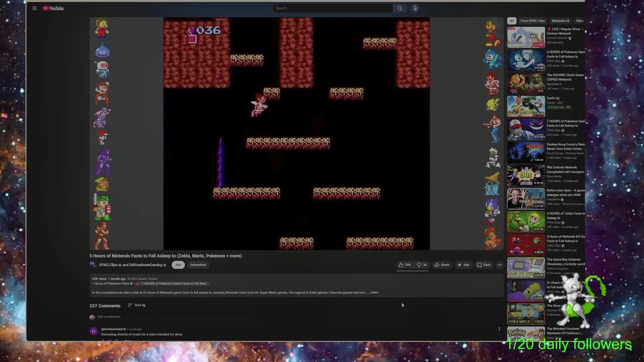This screenshot has height=362, width=644.
Task: Click the #mario hashtag in description
Action: pyautogui.click(x=132, y=279)
